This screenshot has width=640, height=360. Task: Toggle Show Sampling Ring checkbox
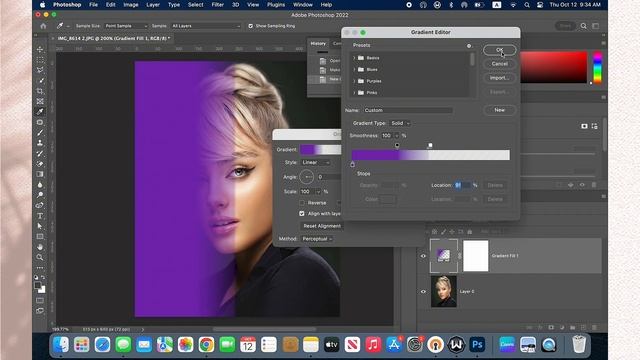(251, 26)
